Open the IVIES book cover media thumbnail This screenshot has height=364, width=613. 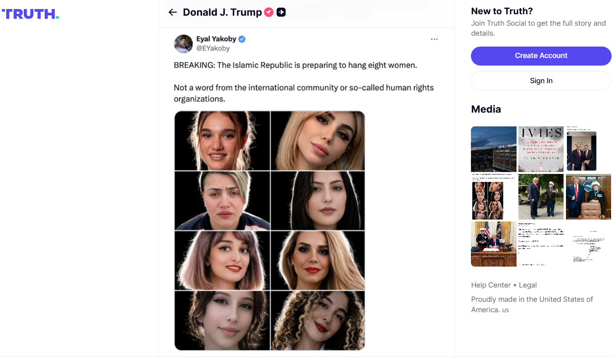tap(541, 149)
